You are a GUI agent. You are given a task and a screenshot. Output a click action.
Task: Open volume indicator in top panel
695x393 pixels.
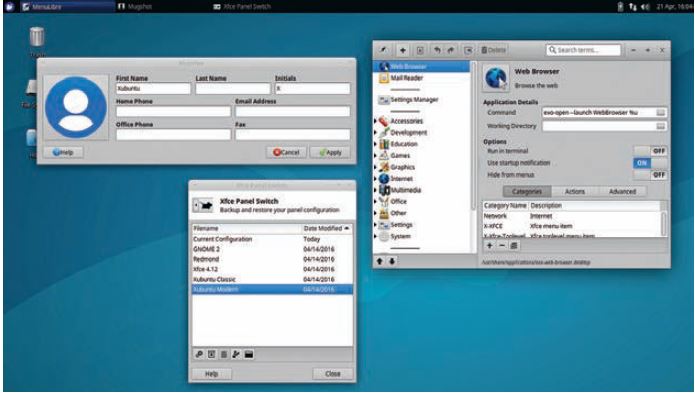point(645,7)
